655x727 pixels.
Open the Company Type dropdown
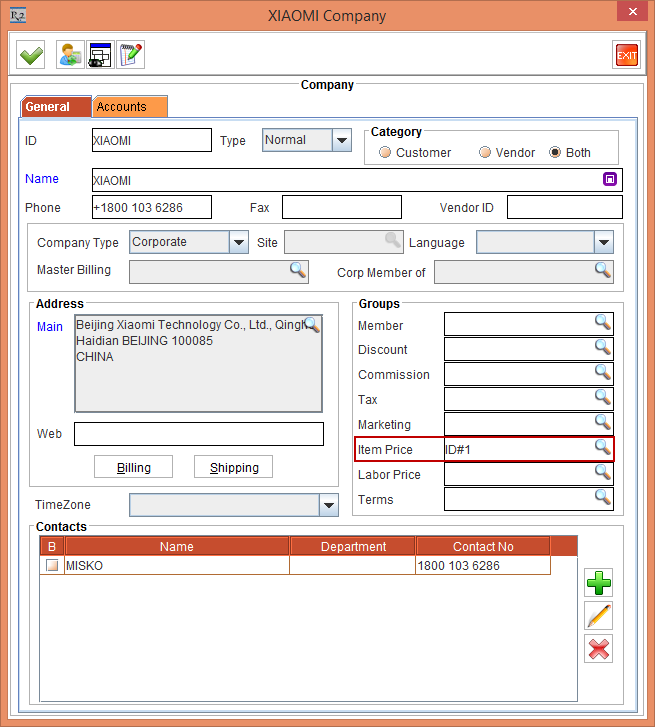(239, 243)
